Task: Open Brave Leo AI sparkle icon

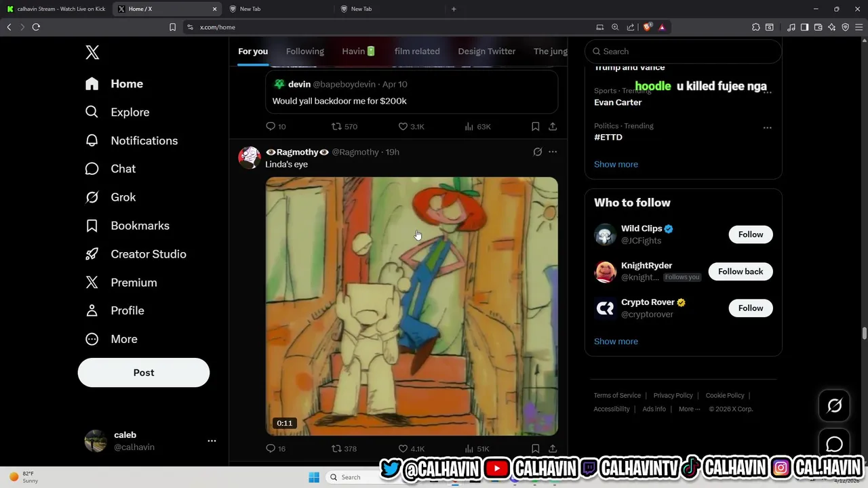Action: click(x=832, y=27)
